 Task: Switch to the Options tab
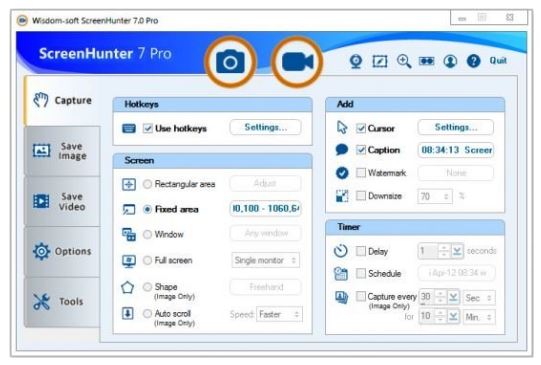(62, 251)
